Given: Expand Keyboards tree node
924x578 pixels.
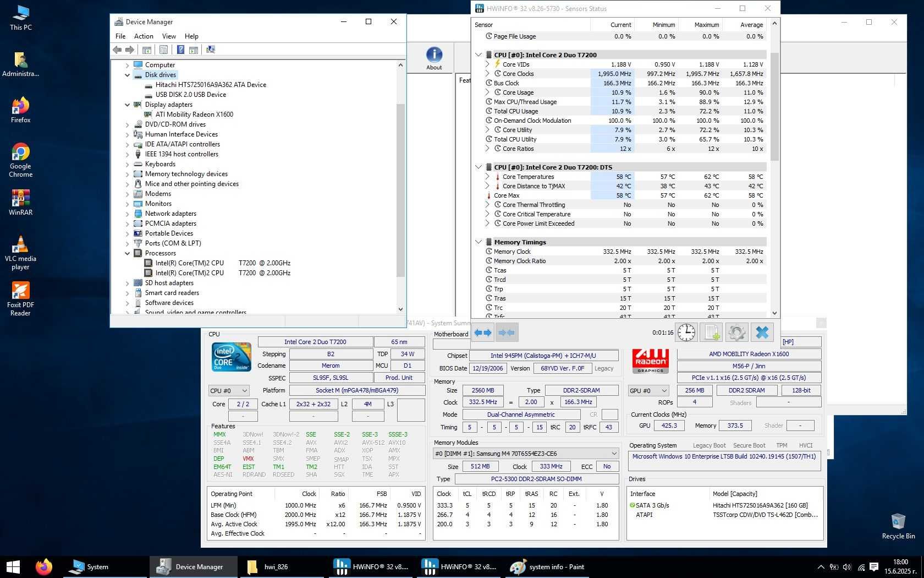Looking at the screenshot, I should coord(128,164).
